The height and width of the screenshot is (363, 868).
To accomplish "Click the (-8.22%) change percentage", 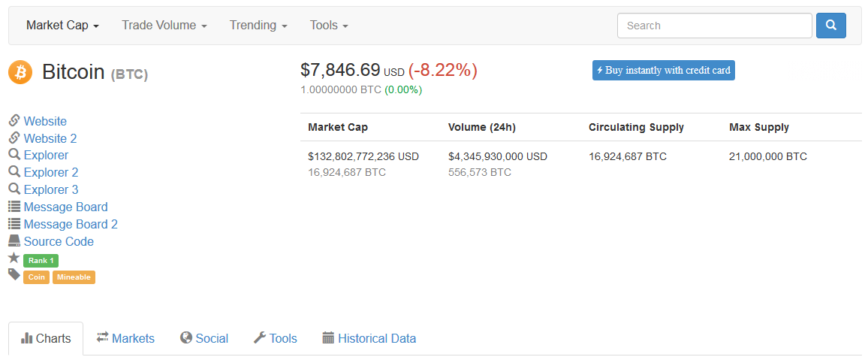I will pyautogui.click(x=443, y=71).
